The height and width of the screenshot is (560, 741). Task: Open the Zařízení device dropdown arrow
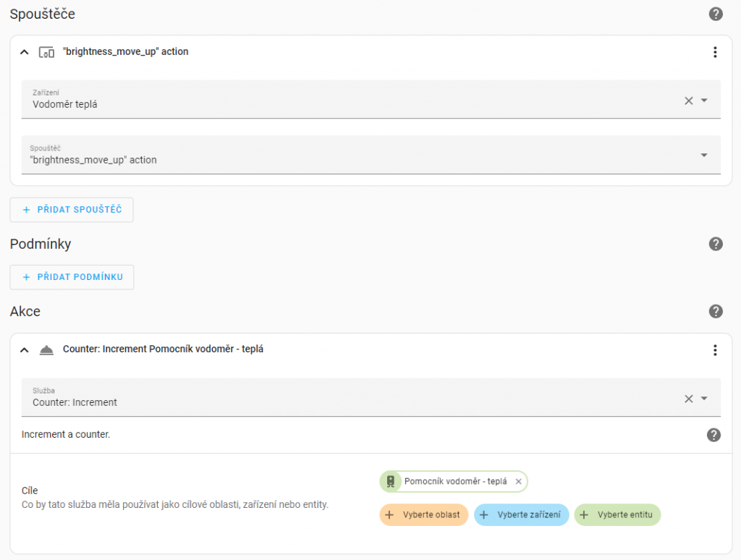[x=704, y=100]
